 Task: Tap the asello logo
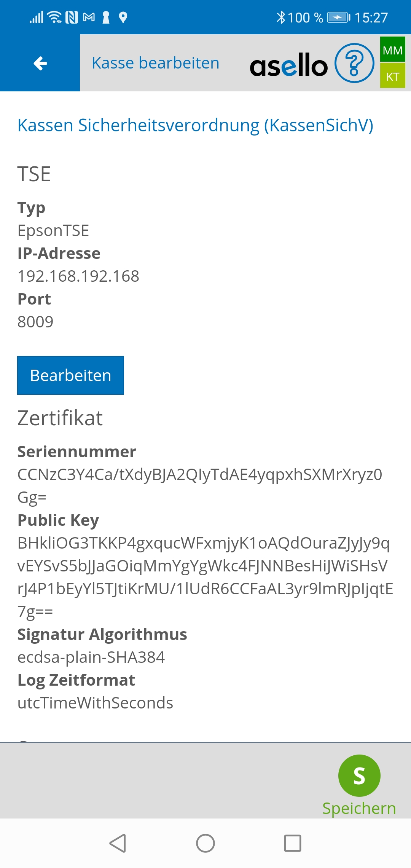[288, 65]
